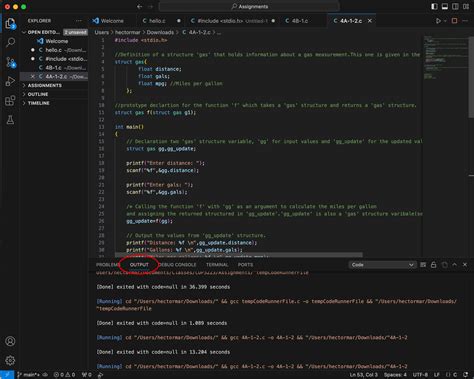The width and height of the screenshot is (474, 379).
Task: Open the Customize Layout icon
Action: (x=466, y=6)
